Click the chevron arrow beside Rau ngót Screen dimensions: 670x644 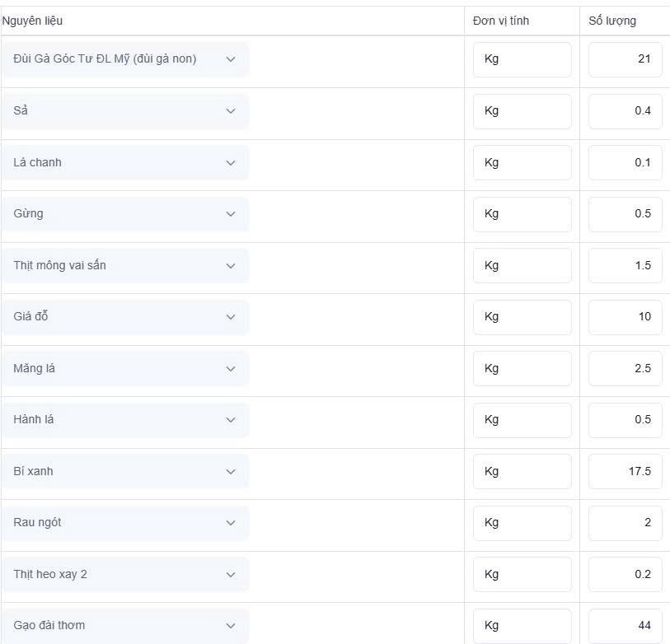(231, 523)
